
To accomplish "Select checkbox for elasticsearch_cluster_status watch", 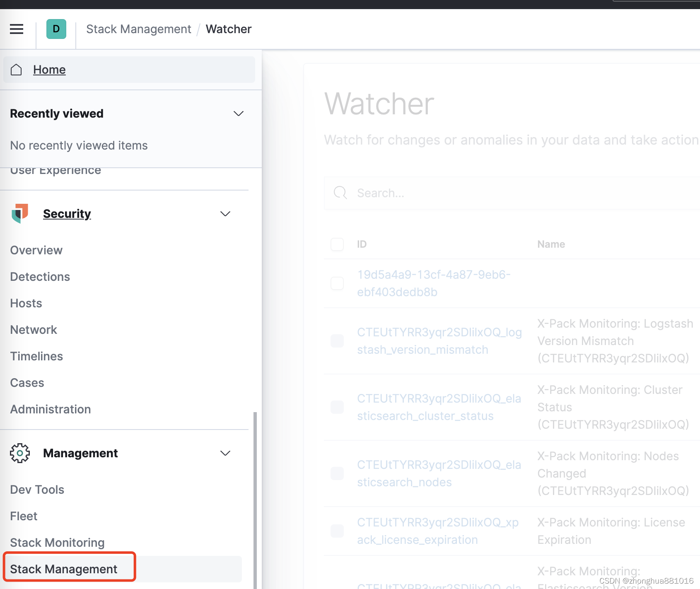I will pos(337,407).
